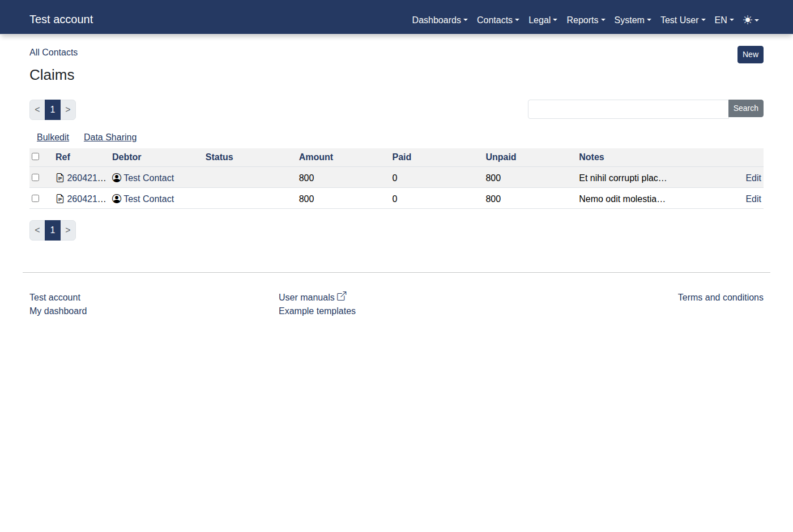Open the Data Sharing link

point(110,137)
